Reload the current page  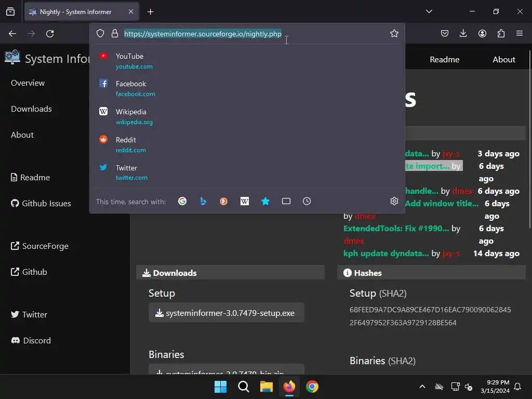tap(50, 34)
